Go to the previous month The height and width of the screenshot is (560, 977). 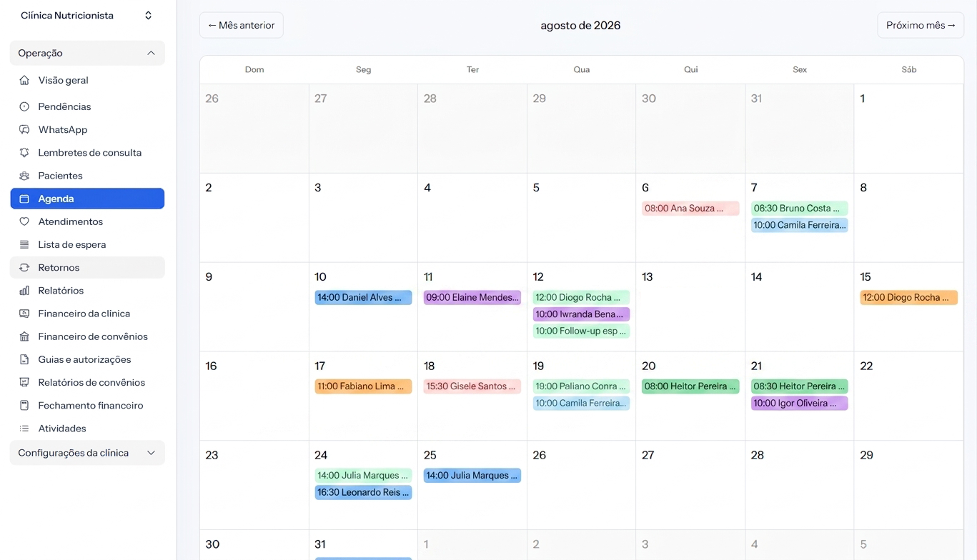click(x=242, y=25)
